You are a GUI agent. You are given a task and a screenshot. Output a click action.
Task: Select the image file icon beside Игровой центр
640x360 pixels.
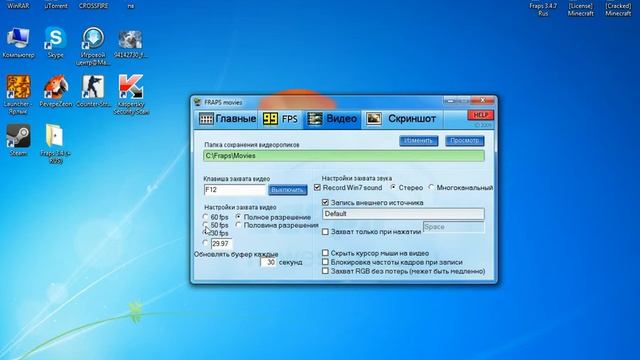click(130, 43)
